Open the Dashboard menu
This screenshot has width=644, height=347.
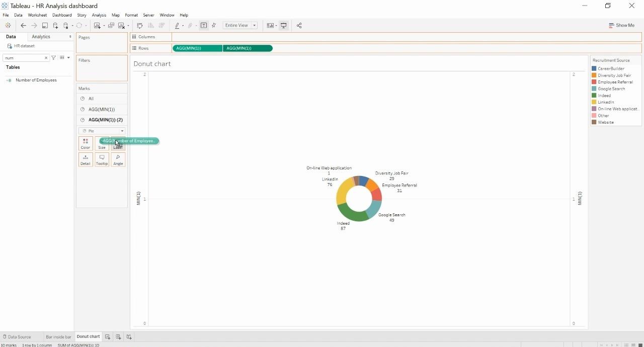tap(62, 15)
